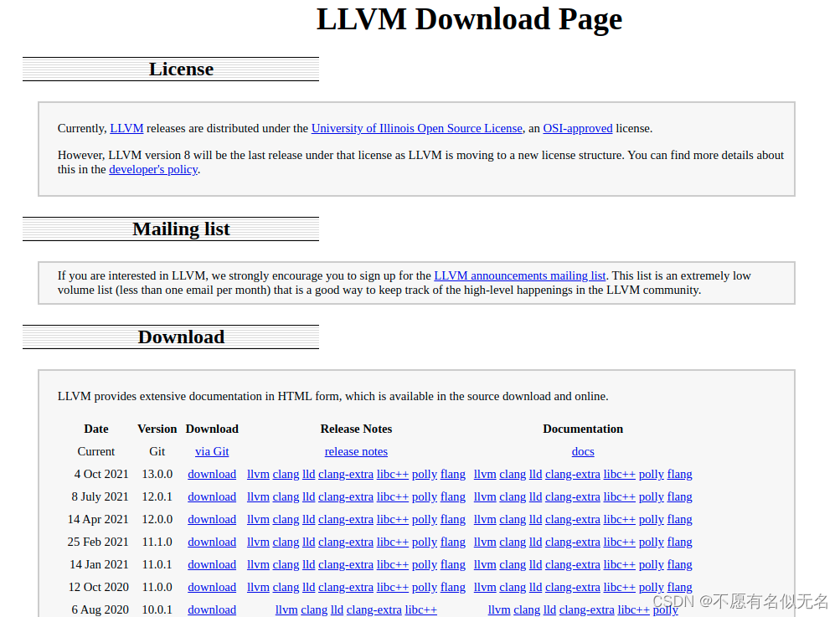Click the 'Documentation' column header
840x617 pixels.
pyautogui.click(x=583, y=429)
